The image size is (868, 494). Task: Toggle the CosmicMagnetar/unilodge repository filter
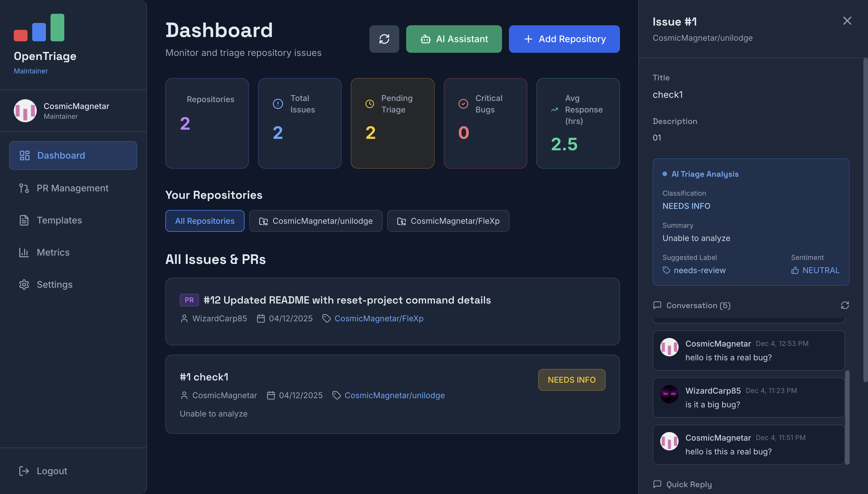(315, 221)
